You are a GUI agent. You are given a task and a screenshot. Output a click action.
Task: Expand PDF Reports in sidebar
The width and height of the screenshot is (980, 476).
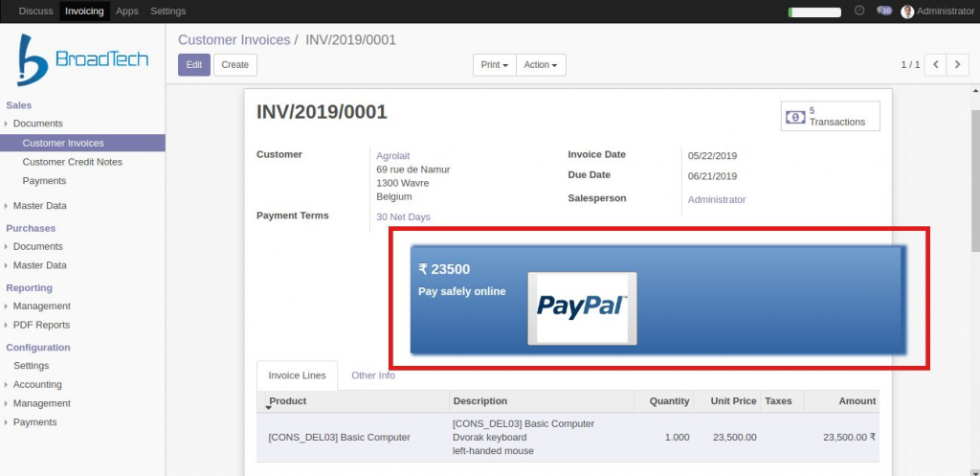pos(41,325)
